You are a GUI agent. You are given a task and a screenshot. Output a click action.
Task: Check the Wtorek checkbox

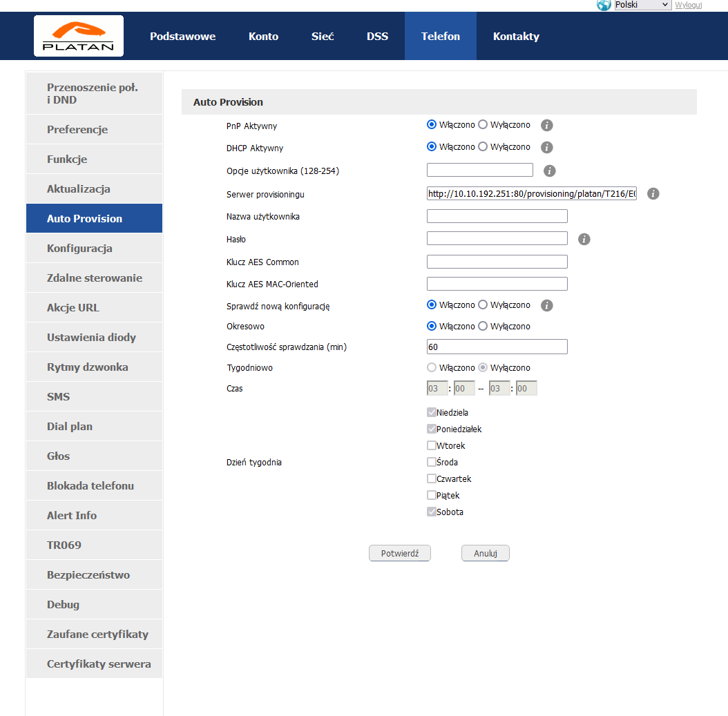pyautogui.click(x=431, y=445)
